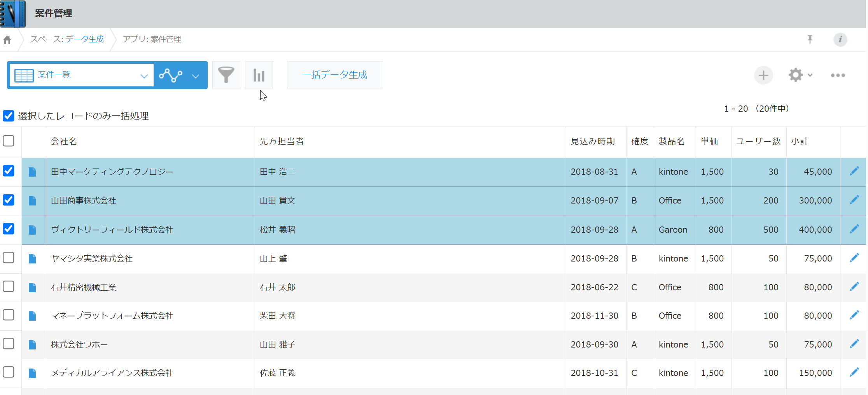
Task: Check the 石井精密機械工業 row checkbox
Action: pyautogui.click(x=9, y=287)
